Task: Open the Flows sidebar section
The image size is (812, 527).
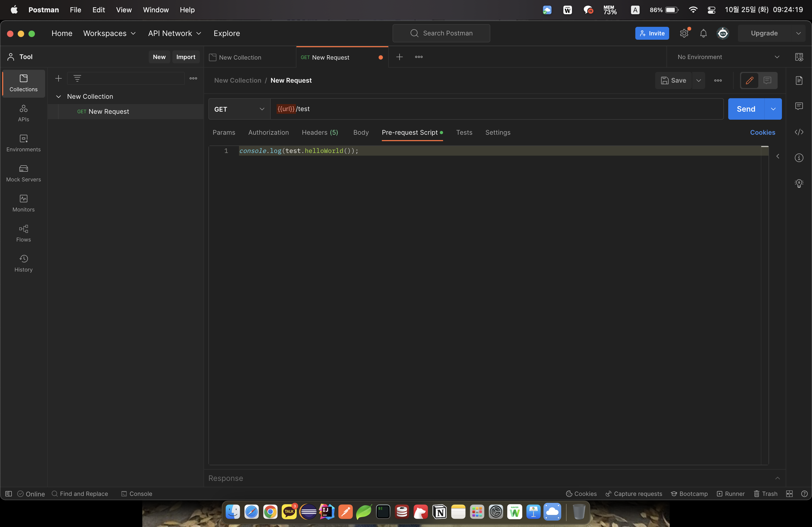Action: (24, 233)
